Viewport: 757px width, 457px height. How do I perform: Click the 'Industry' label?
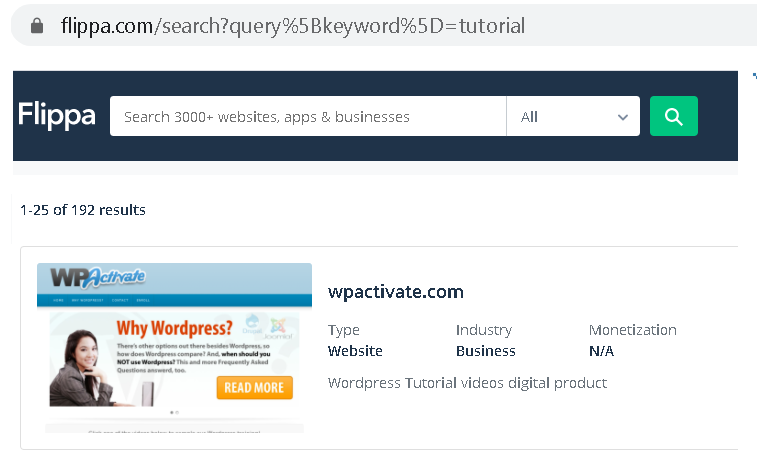click(x=484, y=330)
